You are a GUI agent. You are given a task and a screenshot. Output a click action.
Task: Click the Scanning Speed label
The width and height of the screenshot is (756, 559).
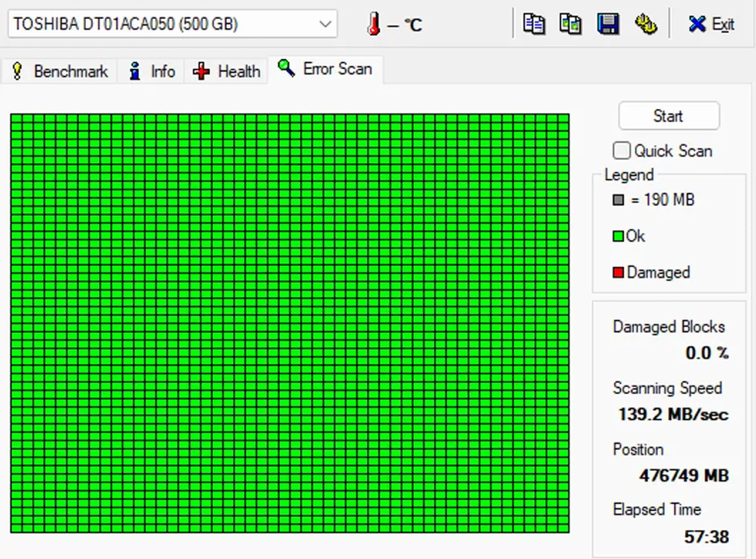667,389
